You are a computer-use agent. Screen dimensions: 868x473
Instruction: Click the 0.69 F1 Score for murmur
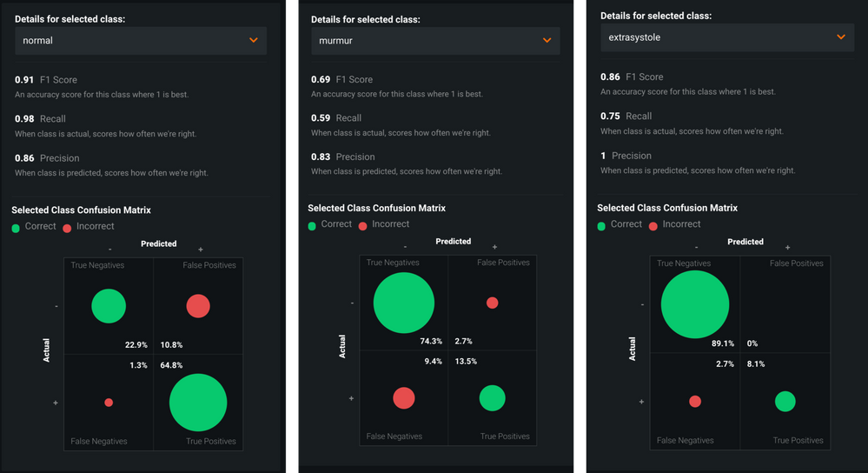[321, 80]
